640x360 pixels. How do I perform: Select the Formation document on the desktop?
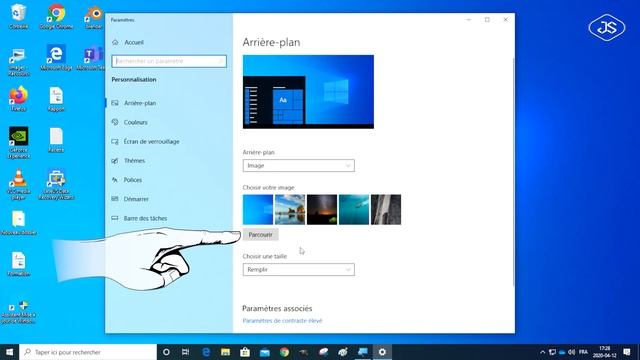[18, 264]
